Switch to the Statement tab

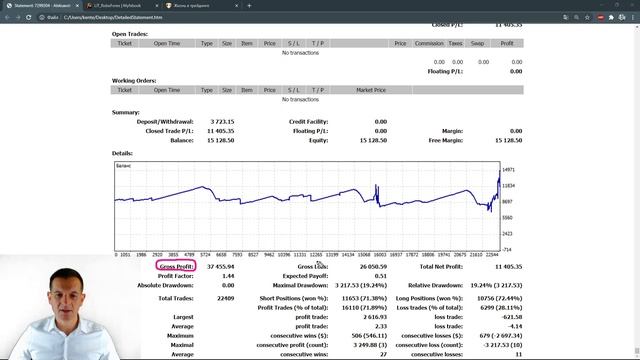point(42,6)
